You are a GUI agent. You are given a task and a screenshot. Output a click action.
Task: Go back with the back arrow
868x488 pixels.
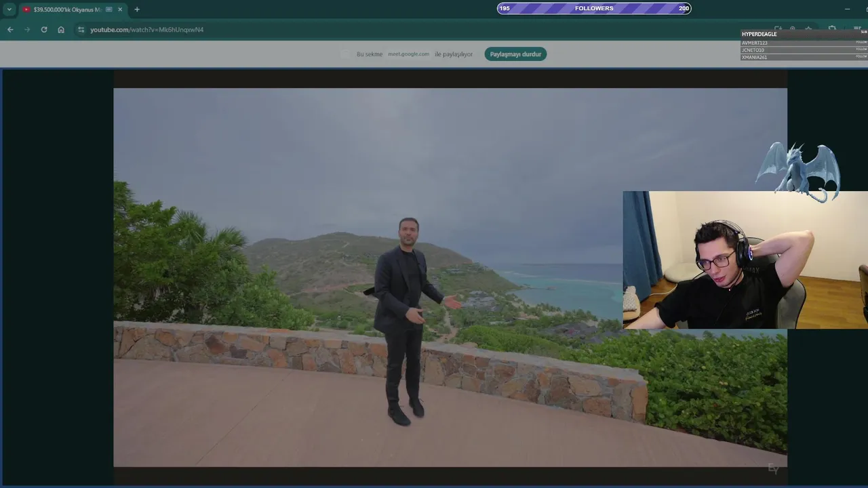(10, 30)
